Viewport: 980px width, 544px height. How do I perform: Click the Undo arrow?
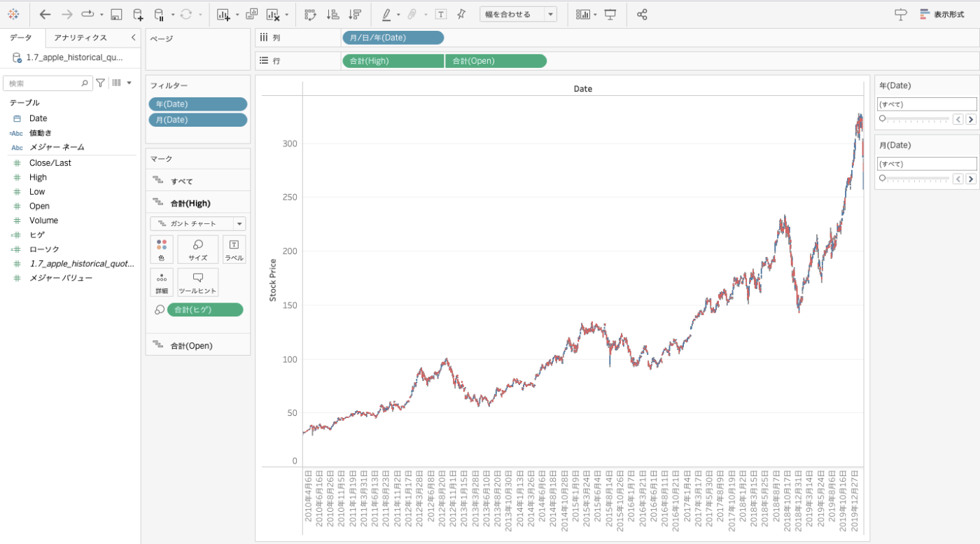click(x=45, y=13)
